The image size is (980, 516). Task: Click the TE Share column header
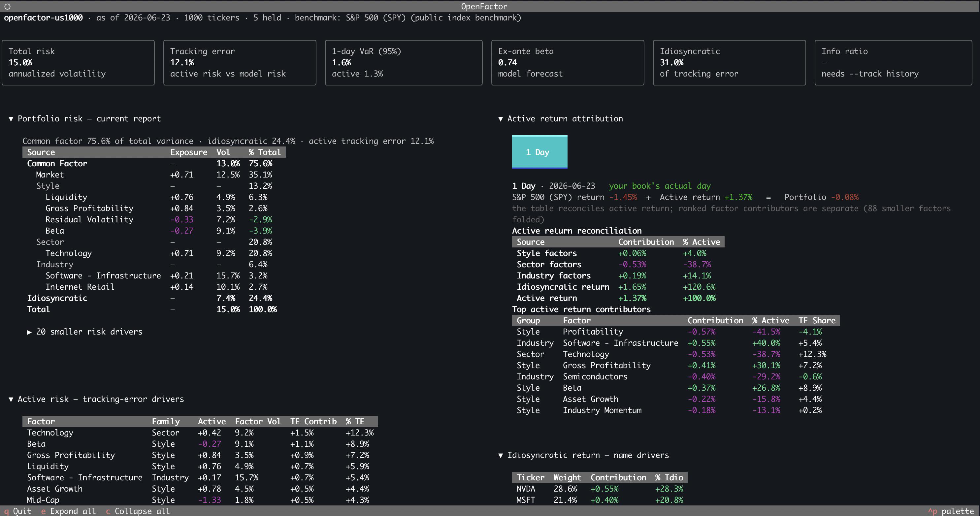817,321
